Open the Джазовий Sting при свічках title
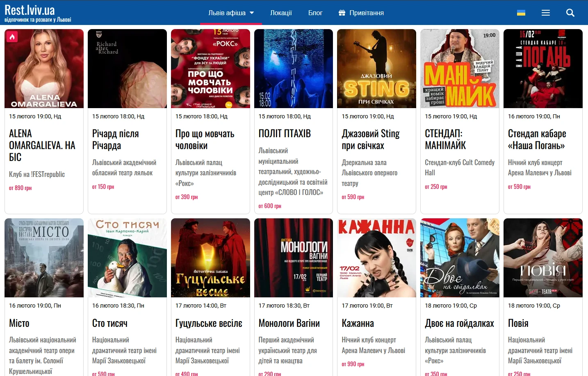This screenshot has height=376, width=588. click(x=370, y=140)
